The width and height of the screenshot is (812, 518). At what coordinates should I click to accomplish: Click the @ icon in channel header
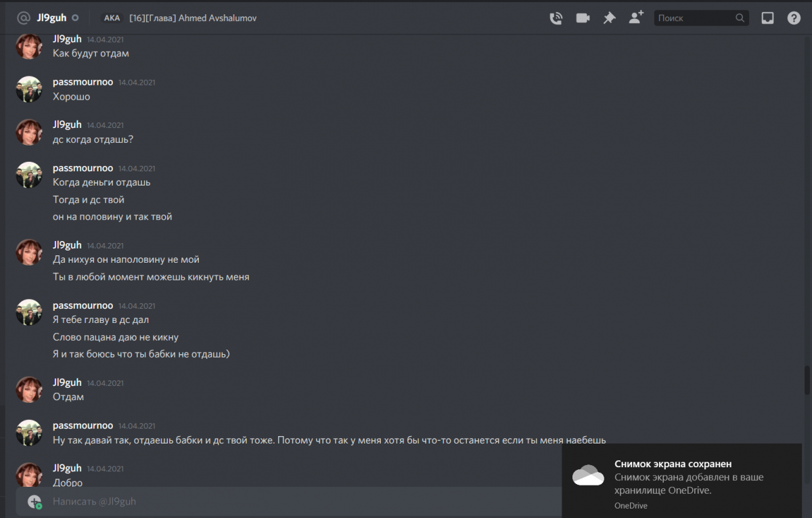coord(24,18)
